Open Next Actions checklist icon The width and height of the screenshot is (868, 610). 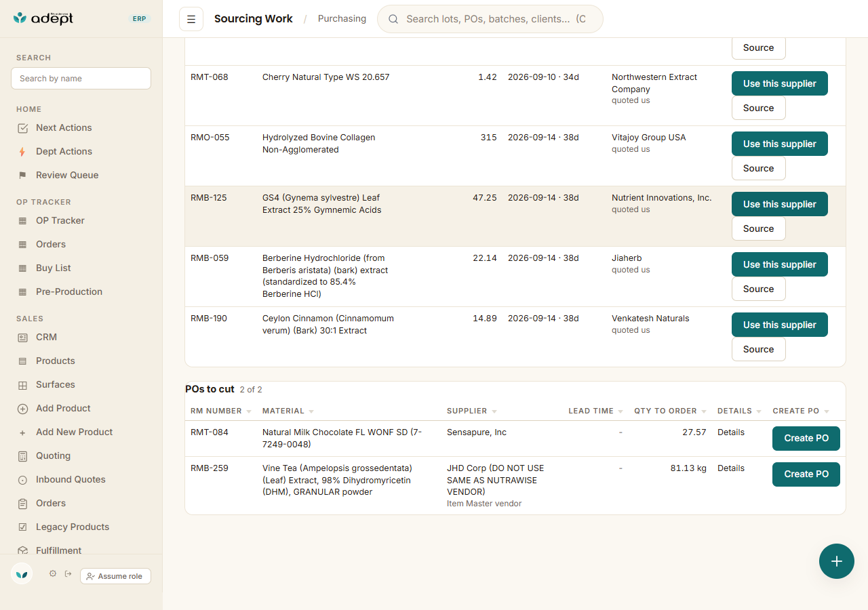click(x=22, y=128)
